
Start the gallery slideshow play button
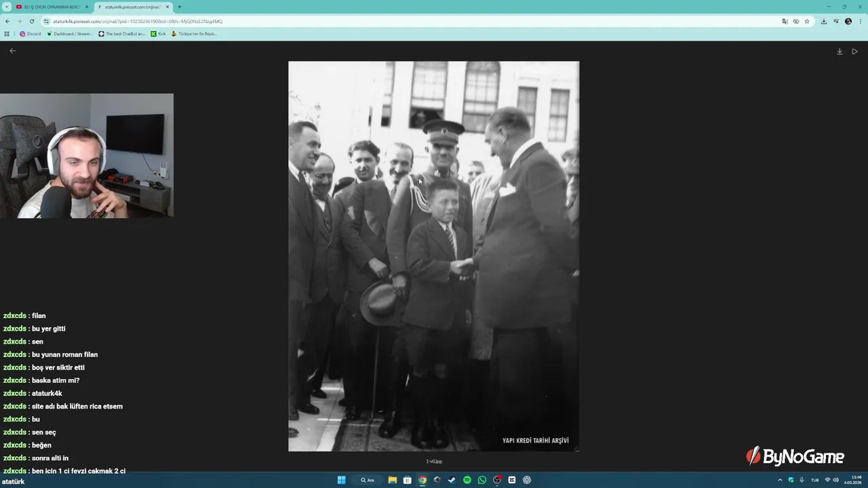click(x=854, y=52)
